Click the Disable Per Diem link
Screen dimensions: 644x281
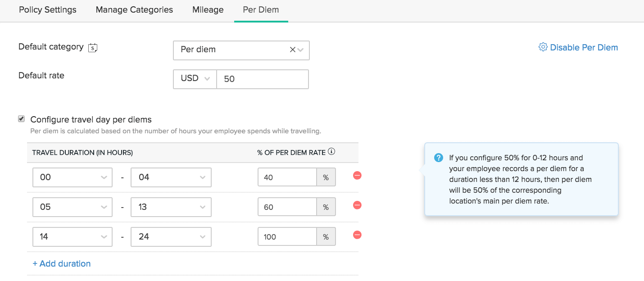pos(584,47)
